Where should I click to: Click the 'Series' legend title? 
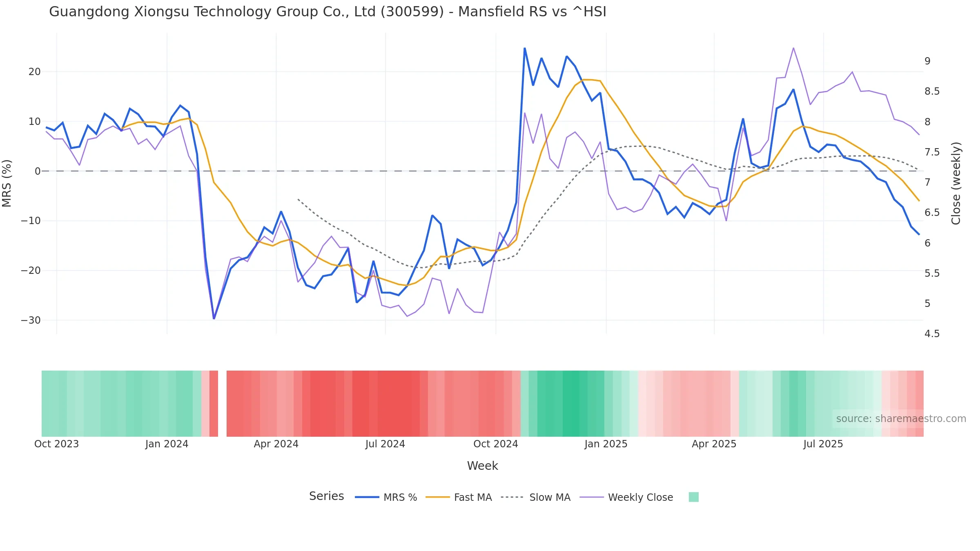pos(326,496)
